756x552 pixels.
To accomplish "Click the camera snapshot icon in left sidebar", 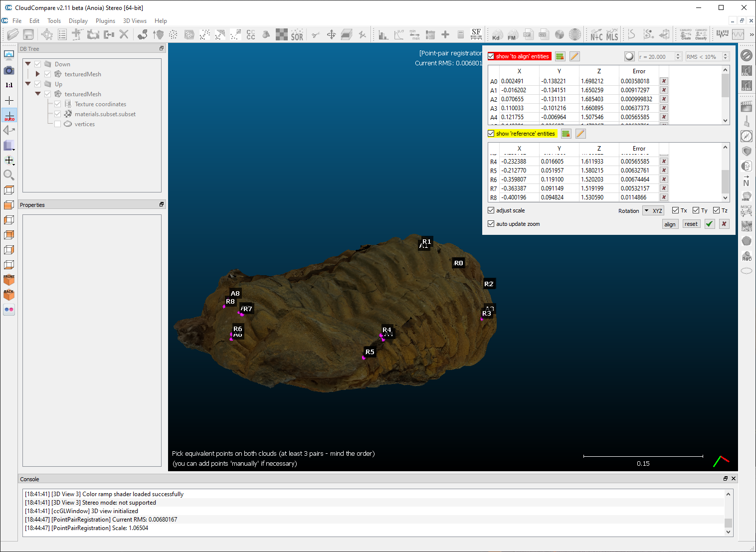I will click(x=9, y=70).
